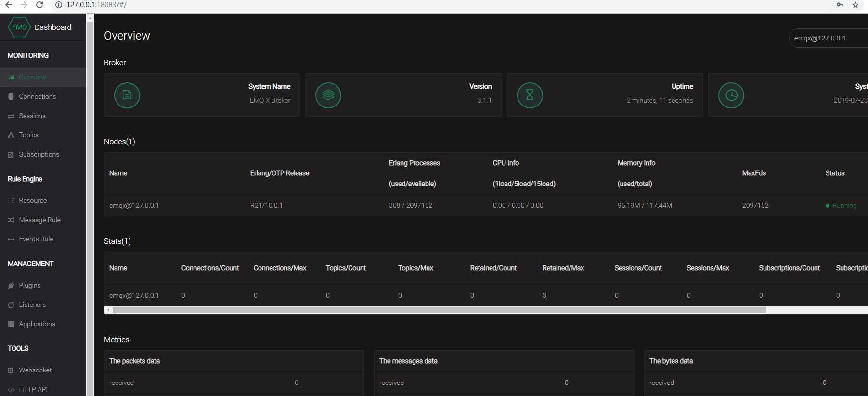Go to Plugins management page
Image resolution: width=868 pixels, height=396 pixels.
tap(43, 285)
